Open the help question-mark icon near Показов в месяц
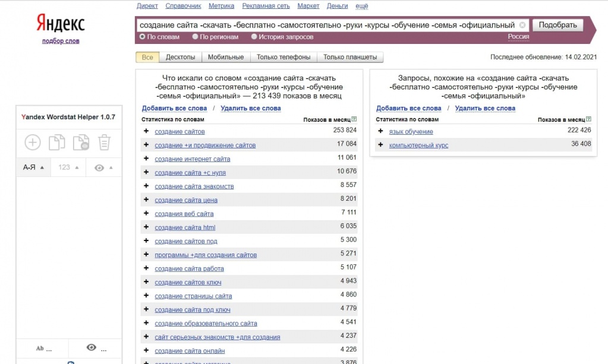This screenshot has width=608, height=364. 354,118
